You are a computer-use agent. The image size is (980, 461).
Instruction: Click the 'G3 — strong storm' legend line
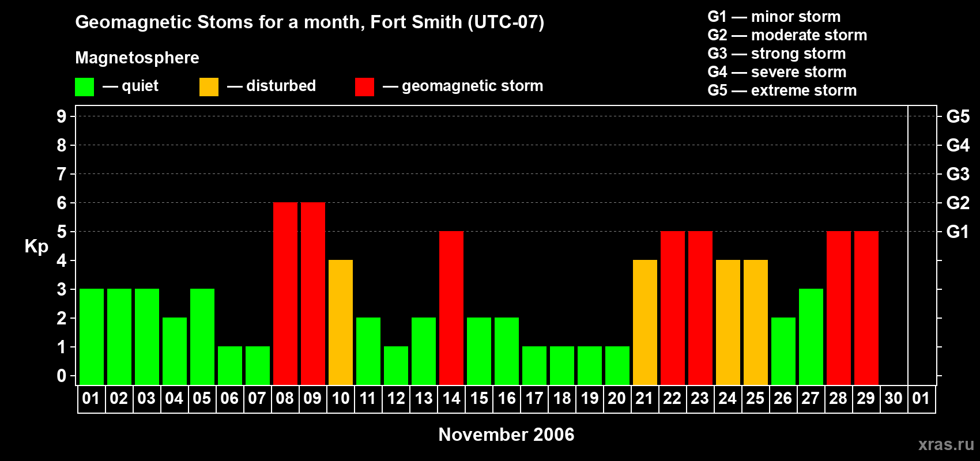coord(777,54)
